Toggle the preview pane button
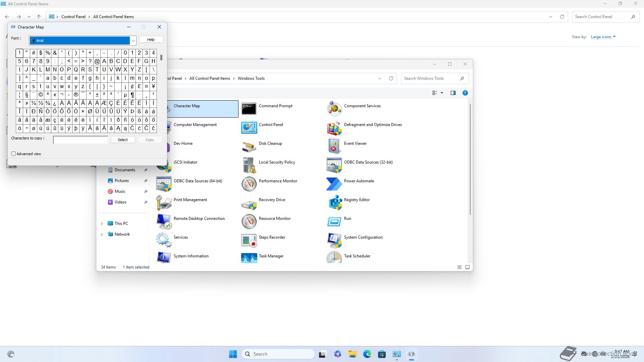 [x=453, y=93]
